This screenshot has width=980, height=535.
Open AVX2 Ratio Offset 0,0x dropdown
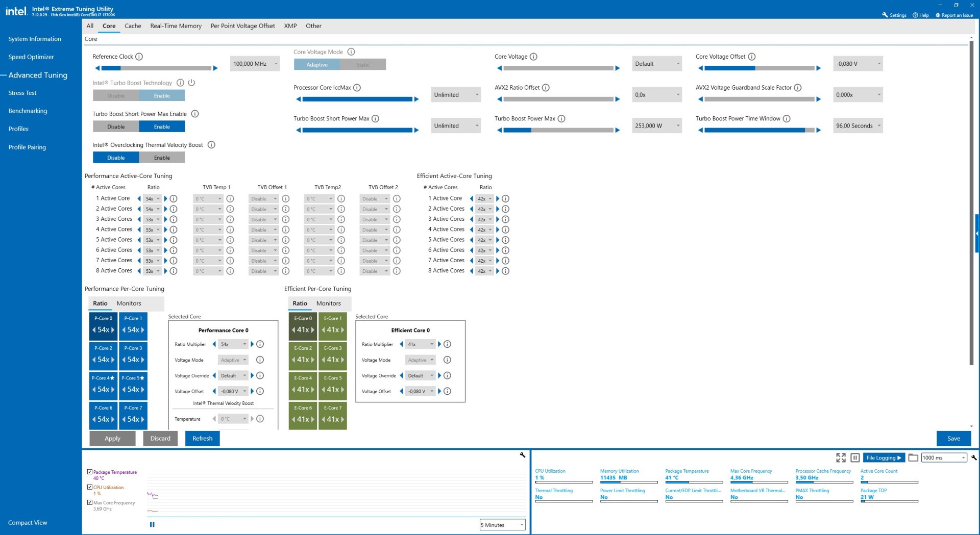tap(657, 95)
